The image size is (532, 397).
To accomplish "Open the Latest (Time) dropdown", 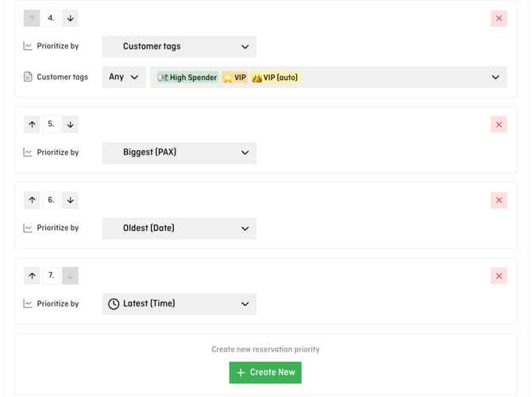I will point(179,304).
